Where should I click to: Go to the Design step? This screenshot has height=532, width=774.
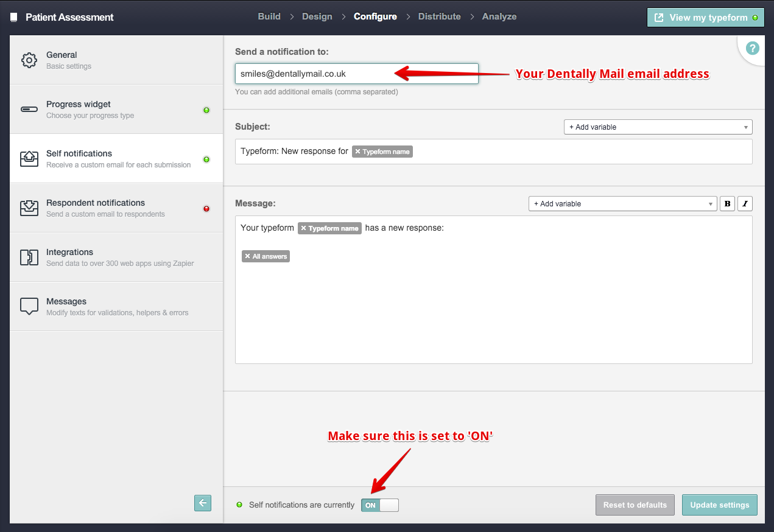point(317,16)
